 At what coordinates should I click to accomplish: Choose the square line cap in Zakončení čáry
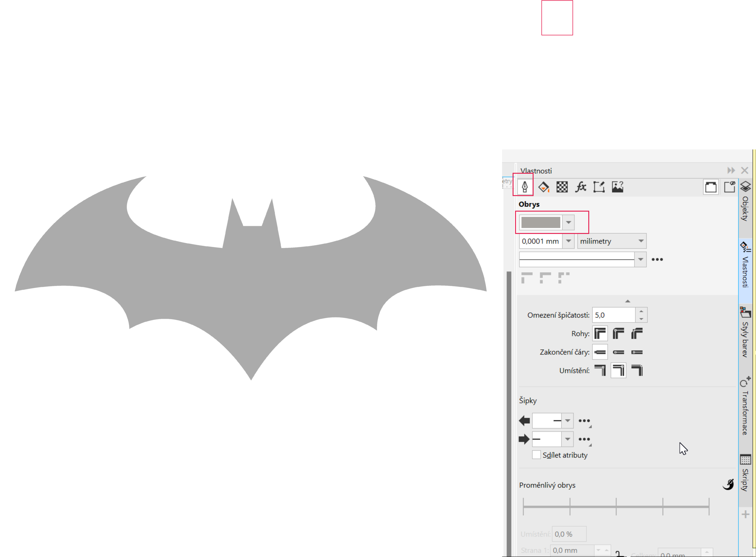click(x=637, y=352)
